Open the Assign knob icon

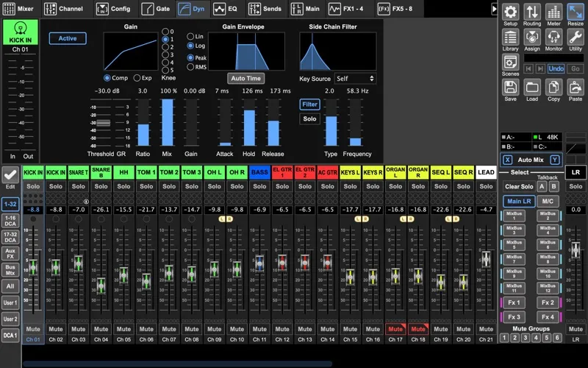point(532,37)
